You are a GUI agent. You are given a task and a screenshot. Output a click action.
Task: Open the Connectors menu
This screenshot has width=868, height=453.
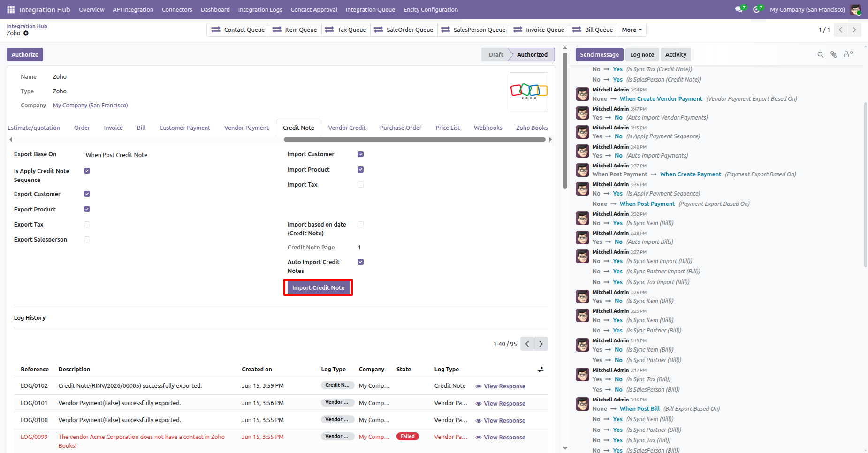[x=177, y=9]
